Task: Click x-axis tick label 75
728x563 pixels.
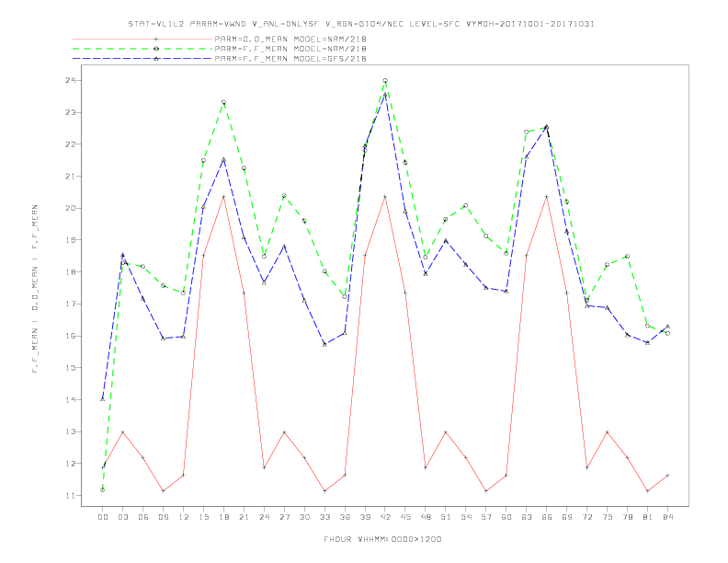Action: tap(608, 517)
